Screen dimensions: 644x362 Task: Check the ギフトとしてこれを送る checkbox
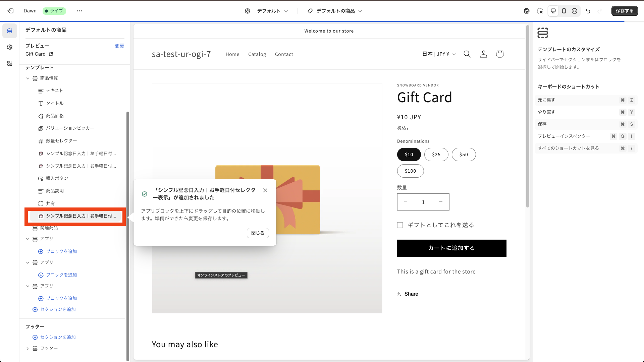(400, 225)
